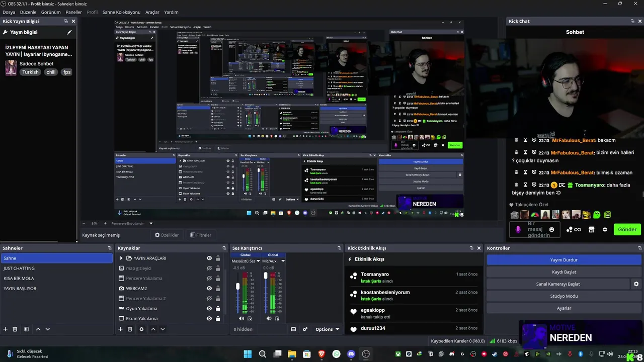644x362 pixels.
Task: Remove selected scene with the Sahneler trash icon
Action: [15, 329]
